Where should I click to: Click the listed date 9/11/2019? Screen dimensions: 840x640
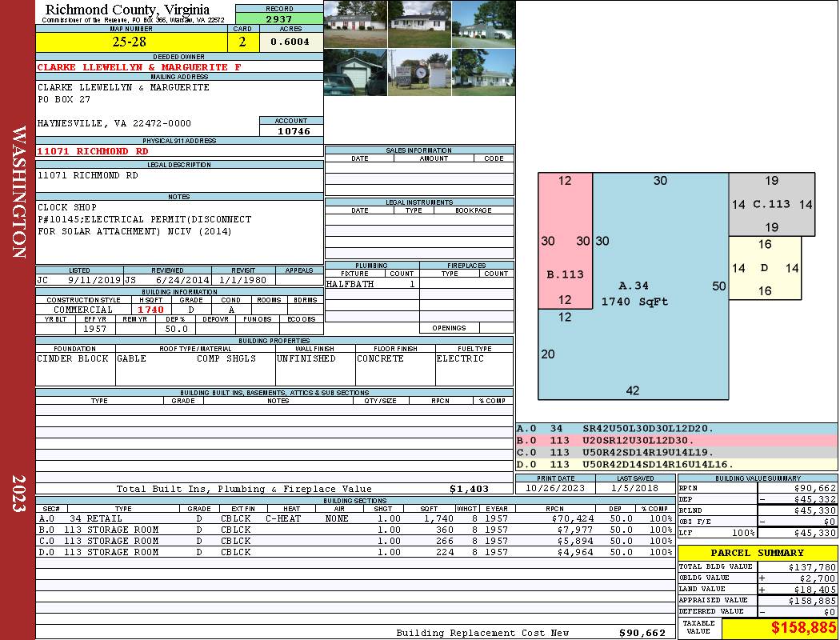point(94,279)
